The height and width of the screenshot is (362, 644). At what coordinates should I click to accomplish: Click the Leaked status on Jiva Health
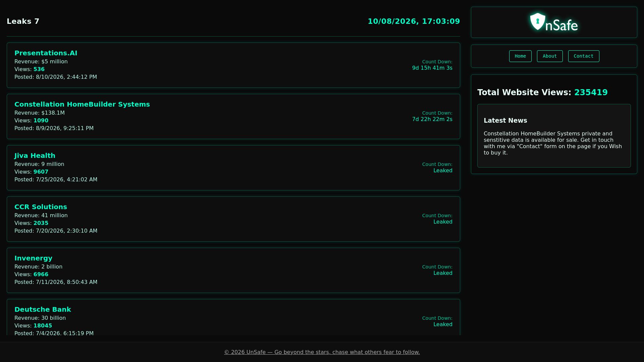(443, 171)
